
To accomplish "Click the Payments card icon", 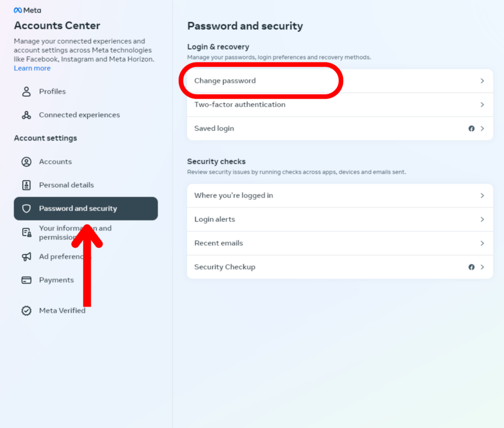I will [x=26, y=279].
